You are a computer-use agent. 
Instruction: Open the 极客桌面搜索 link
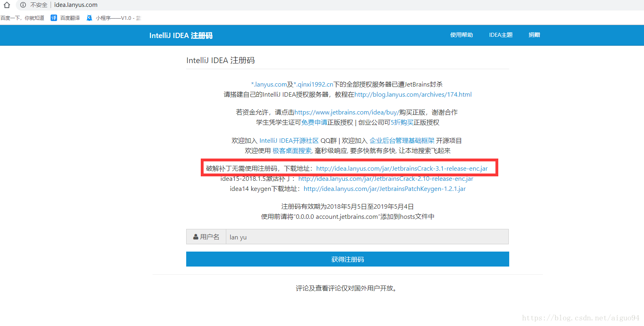pos(292,150)
